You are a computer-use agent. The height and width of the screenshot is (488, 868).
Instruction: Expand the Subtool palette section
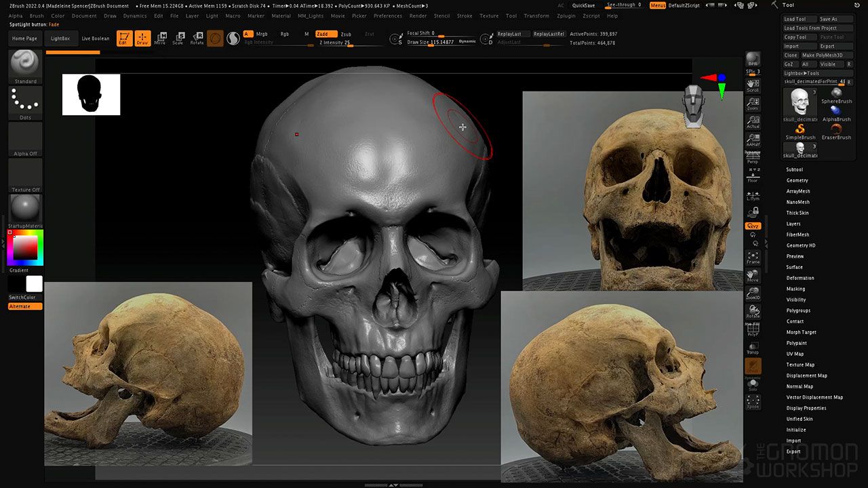click(794, 169)
